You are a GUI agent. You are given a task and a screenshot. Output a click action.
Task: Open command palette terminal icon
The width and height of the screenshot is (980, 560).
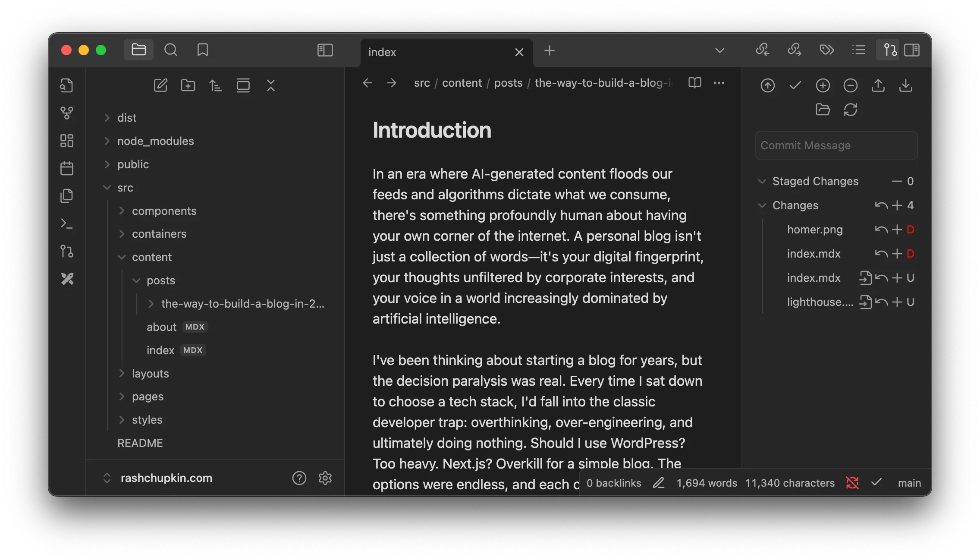click(x=66, y=223)
